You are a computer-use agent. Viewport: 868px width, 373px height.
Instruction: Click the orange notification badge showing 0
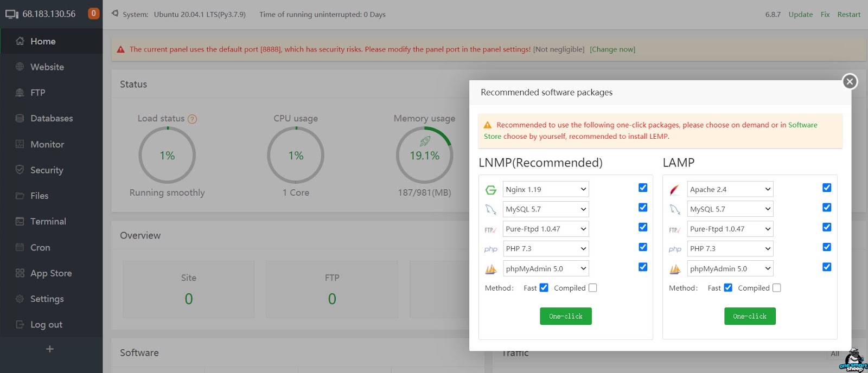tap(94, 14)
